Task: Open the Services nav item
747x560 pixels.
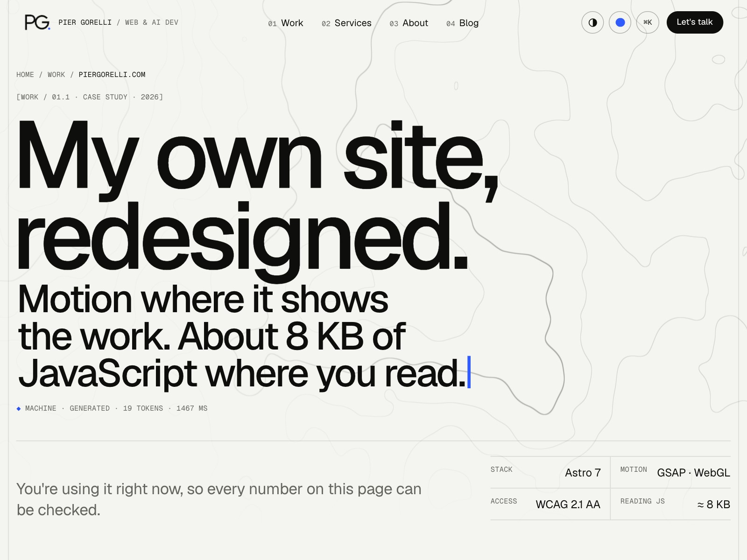Action: point(346,23)
